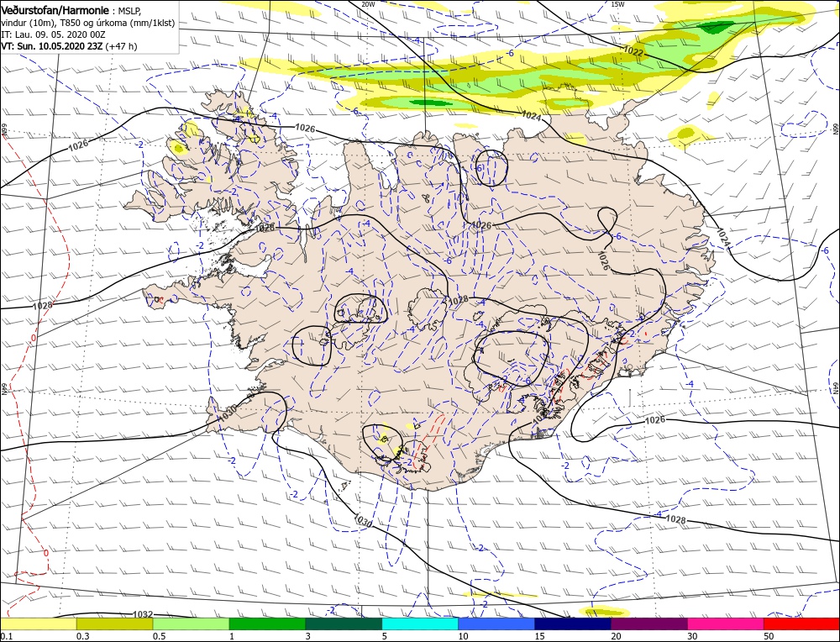Click the legend value 20
Image resolution: width=840 pixels, height=642 pixels.
pos(617,635)
